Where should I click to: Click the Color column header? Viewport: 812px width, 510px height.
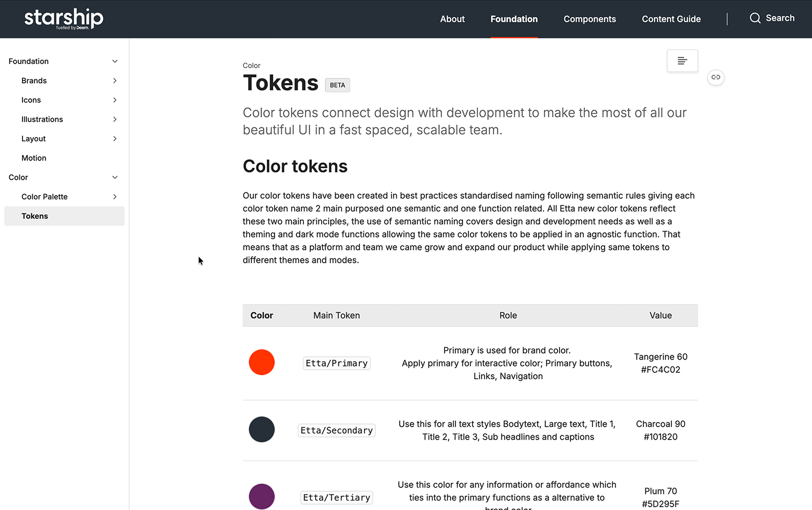262,315
